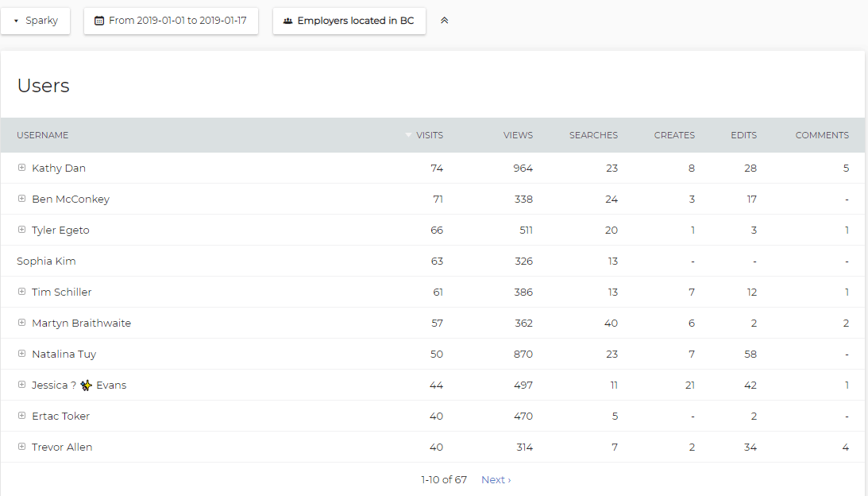868x496 pixels.
Task: Sort by the Edits column header
Action: tap(743, 135)
